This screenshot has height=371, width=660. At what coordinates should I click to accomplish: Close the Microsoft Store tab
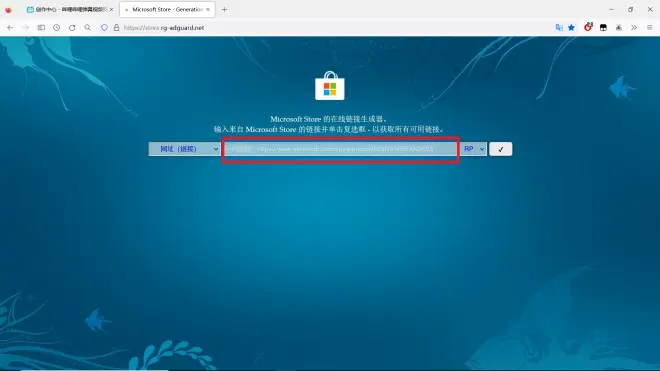pos(208,9)
